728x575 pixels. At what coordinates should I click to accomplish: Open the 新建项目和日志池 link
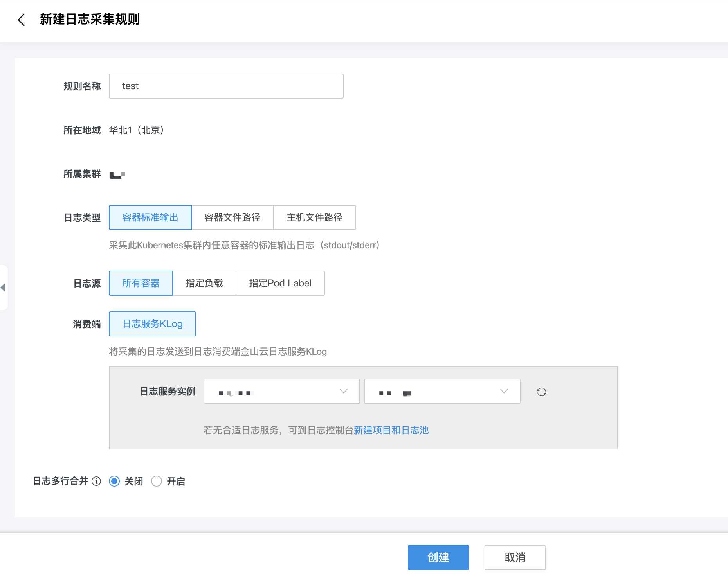pyautogui.click(x=391, y=430)
